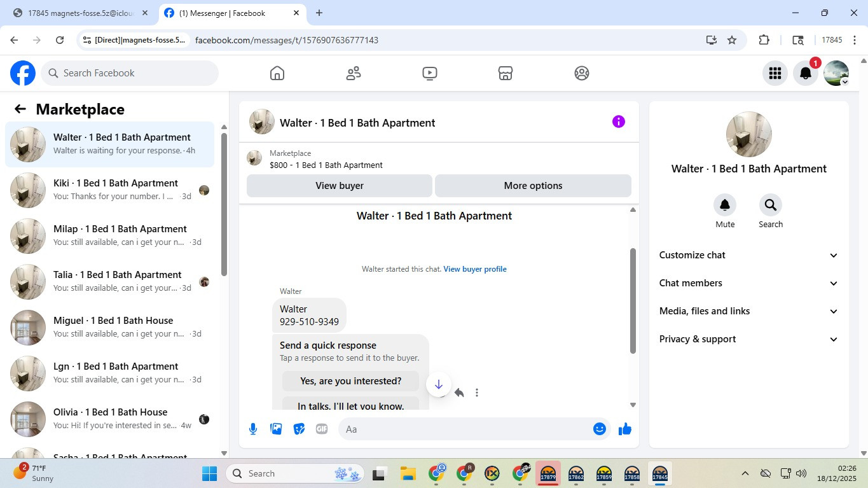Bookmark this page with star icon
The height and width of the screenshot is (488, 868).
(732, 40)
